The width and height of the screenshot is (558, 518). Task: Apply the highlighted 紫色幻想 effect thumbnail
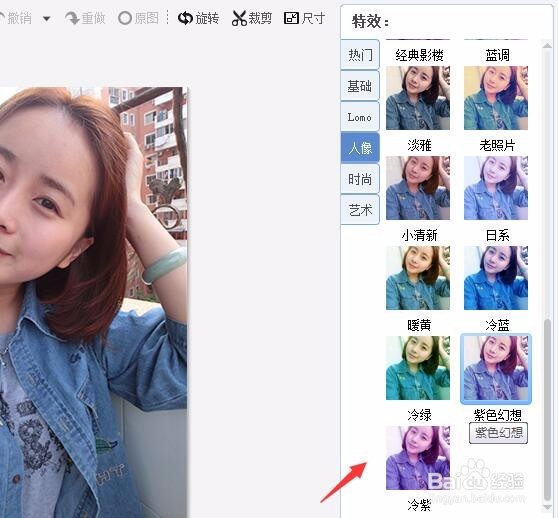496,369
